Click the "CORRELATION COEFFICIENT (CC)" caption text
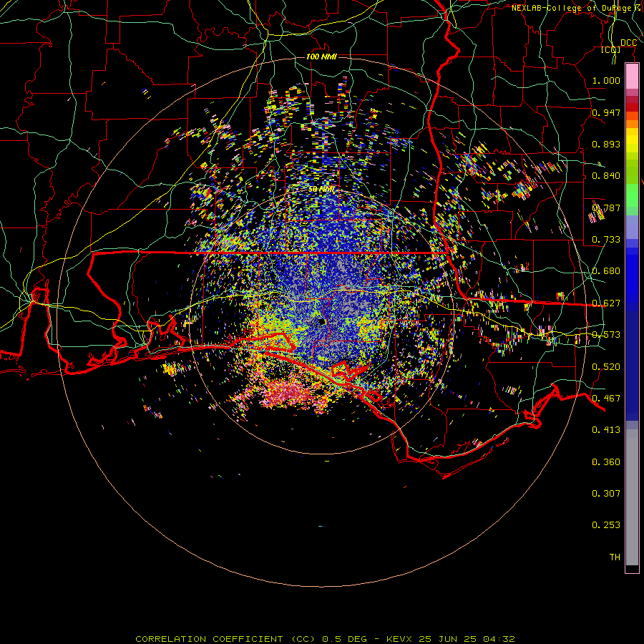 pyautogui.click(x=225, y=639)
